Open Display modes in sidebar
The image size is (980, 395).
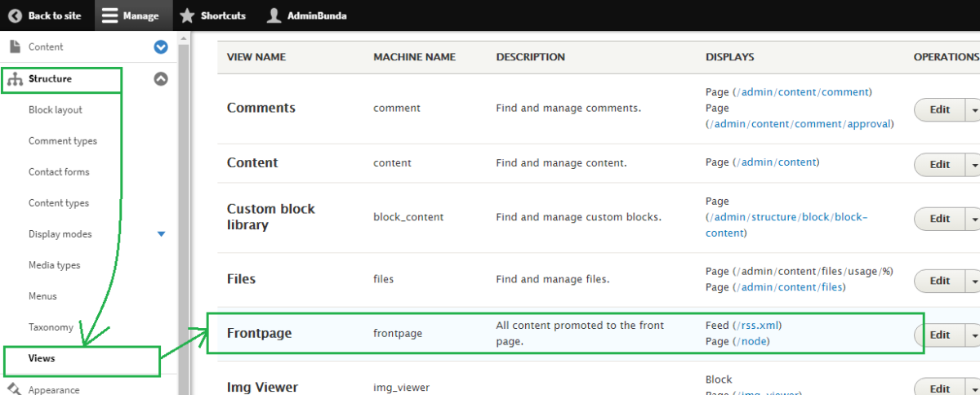[60, 234]
